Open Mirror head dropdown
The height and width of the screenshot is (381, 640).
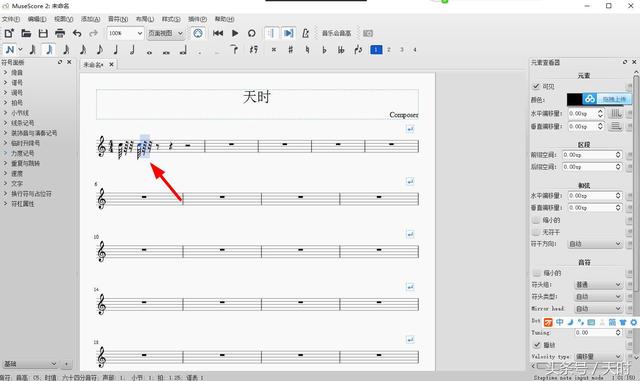click(598, 309)
